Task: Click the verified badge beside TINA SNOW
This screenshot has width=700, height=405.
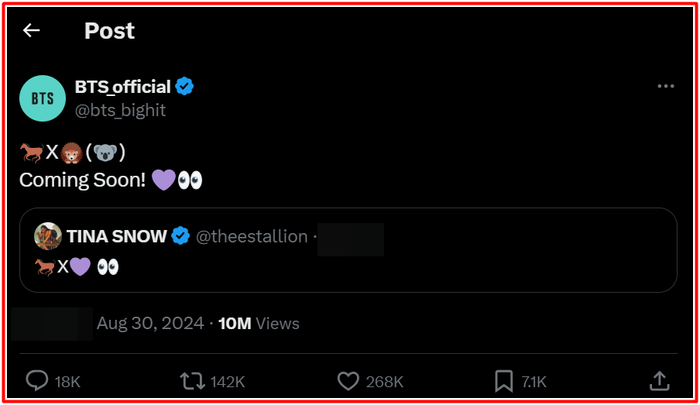Action: [x=180, y=237]
